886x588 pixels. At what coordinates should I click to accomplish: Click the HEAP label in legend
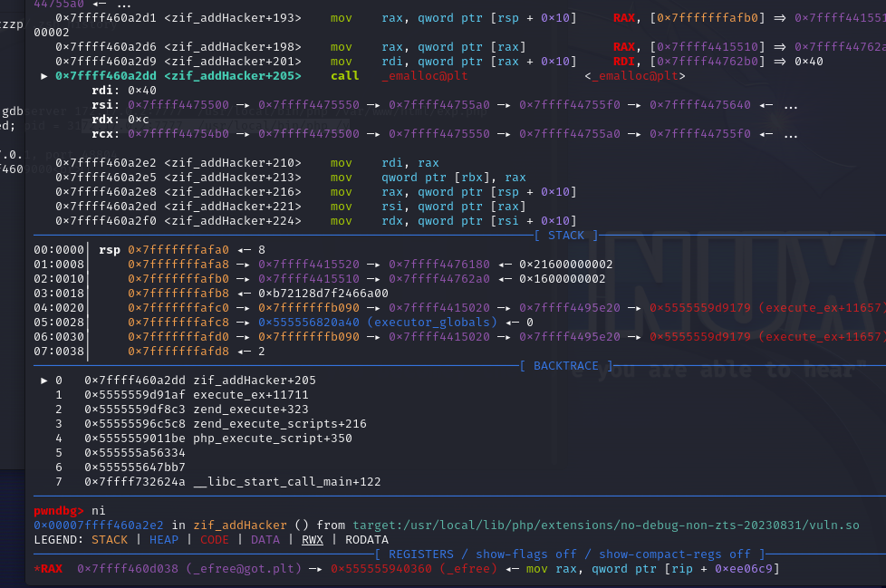coord(164,540)
